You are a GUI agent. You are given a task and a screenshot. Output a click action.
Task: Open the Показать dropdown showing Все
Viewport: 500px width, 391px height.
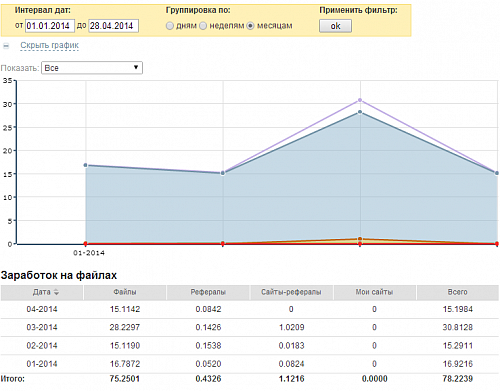pyautogui.click(x=92, y=68)
